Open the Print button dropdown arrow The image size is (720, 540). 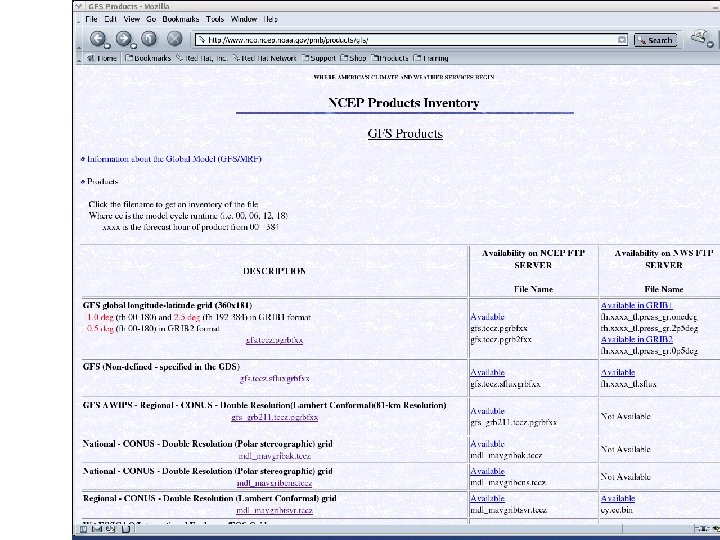coord(710,45)
